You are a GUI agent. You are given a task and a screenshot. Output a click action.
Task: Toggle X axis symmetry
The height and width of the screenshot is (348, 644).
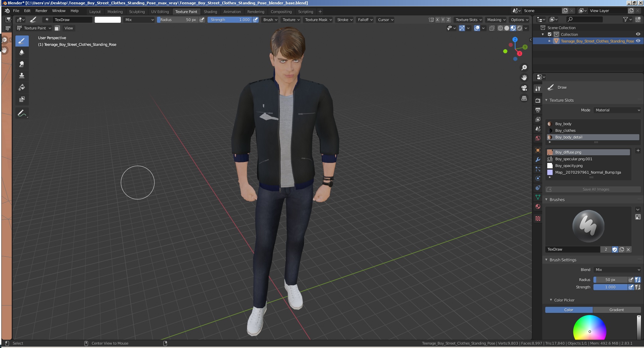point(437,20)
